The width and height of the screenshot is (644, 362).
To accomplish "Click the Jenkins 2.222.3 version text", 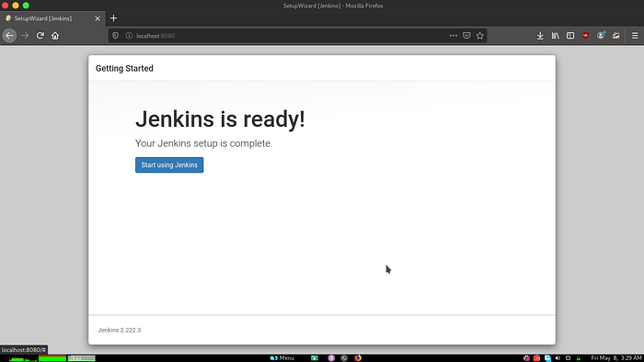I will pyautogui.click(x=119, y=330).
